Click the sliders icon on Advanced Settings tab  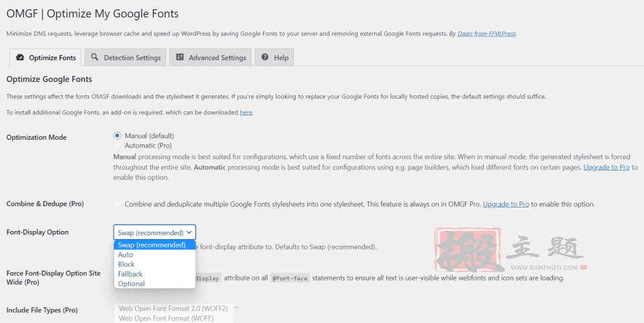click(x=180, y=57)
